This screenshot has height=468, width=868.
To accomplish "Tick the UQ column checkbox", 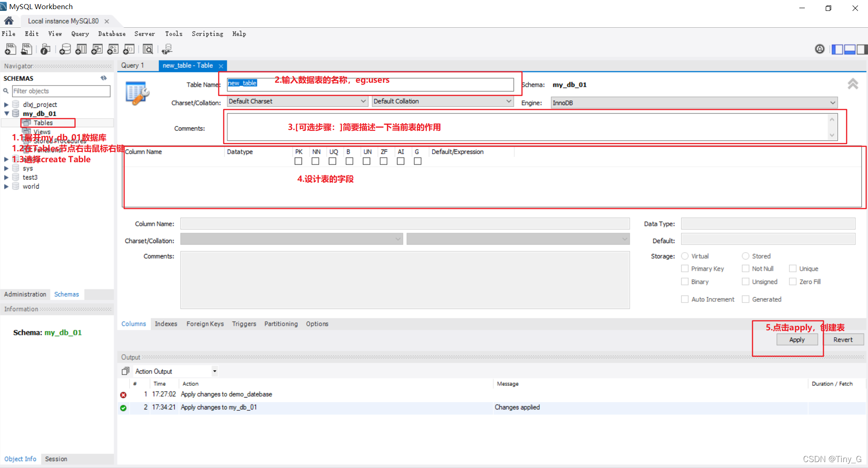I will (332, 161).
